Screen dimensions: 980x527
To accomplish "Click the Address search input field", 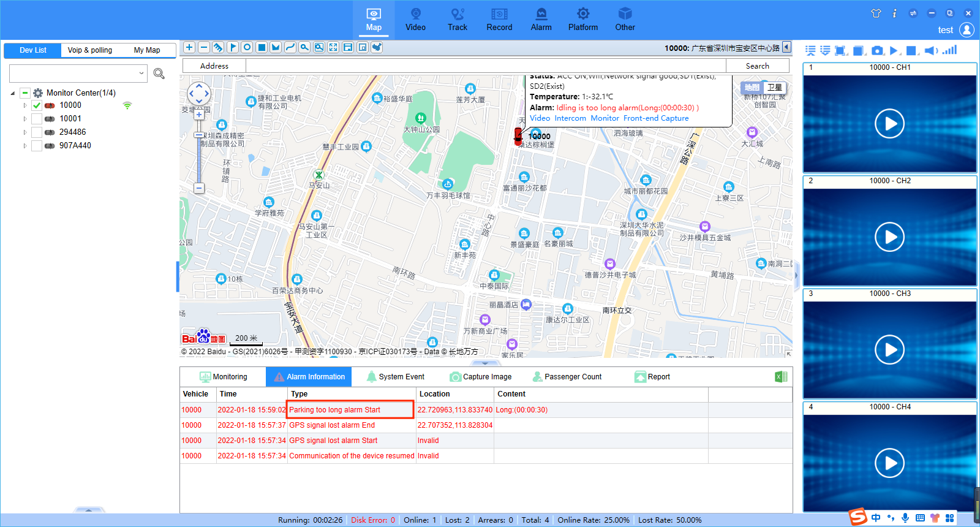I will pyautogui.click(x=486, y=66).
